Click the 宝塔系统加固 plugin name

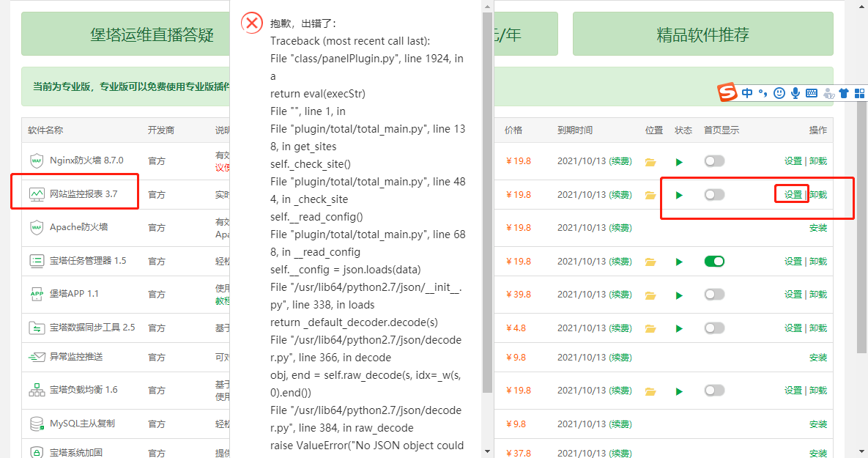coord(76,452)
